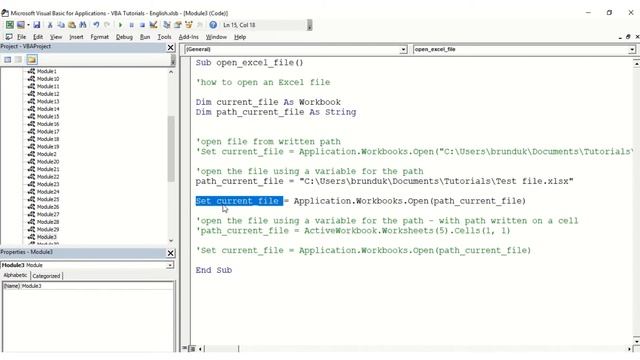Image resolution: width=640 pixels, height=360 pixels.
Task: Close the Project - VBAProject panel
Action: tap(171, 48)
